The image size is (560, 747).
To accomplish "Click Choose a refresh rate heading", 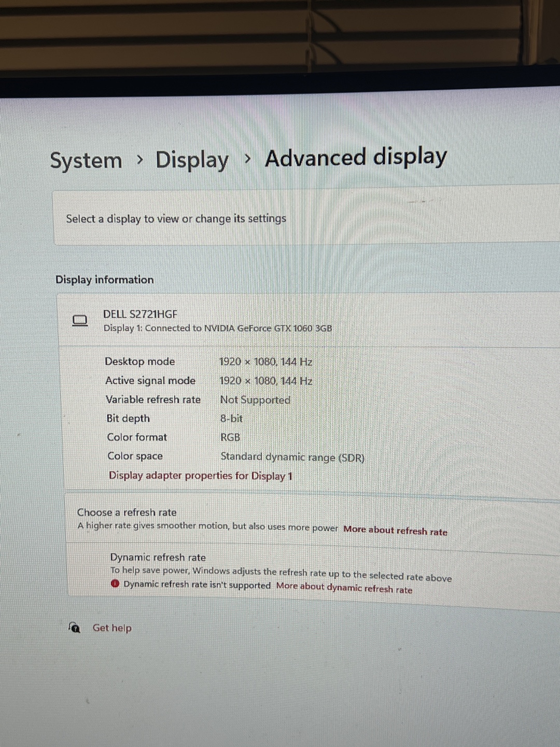I will click(x=127, y=512).
